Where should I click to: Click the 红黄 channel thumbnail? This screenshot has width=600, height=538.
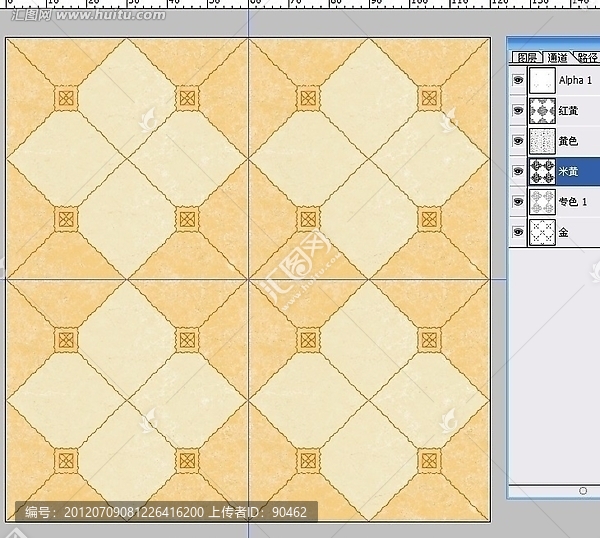pos(542,111)
